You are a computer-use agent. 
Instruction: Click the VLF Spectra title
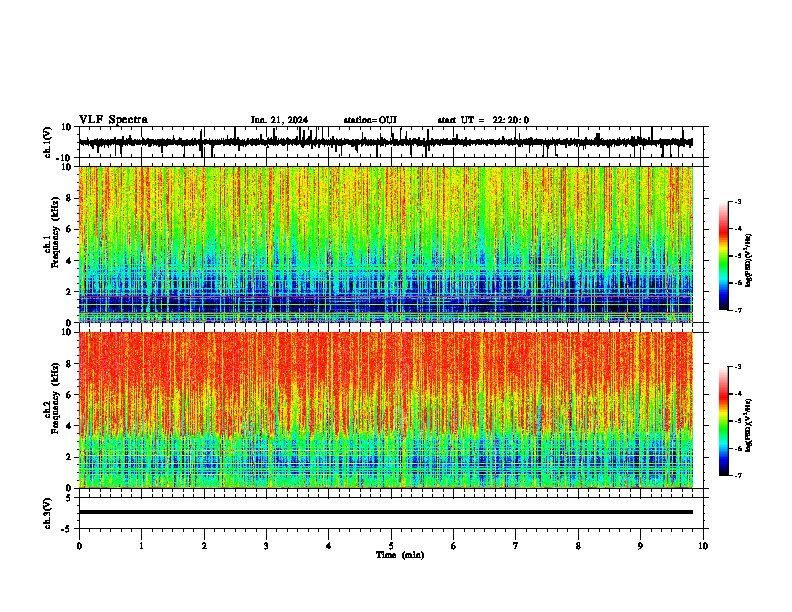(x=113, y=120)
